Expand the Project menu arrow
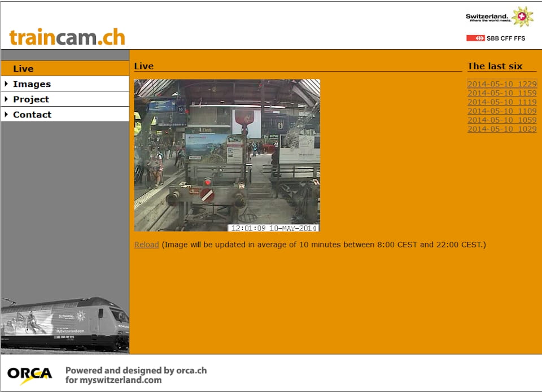 6,99
